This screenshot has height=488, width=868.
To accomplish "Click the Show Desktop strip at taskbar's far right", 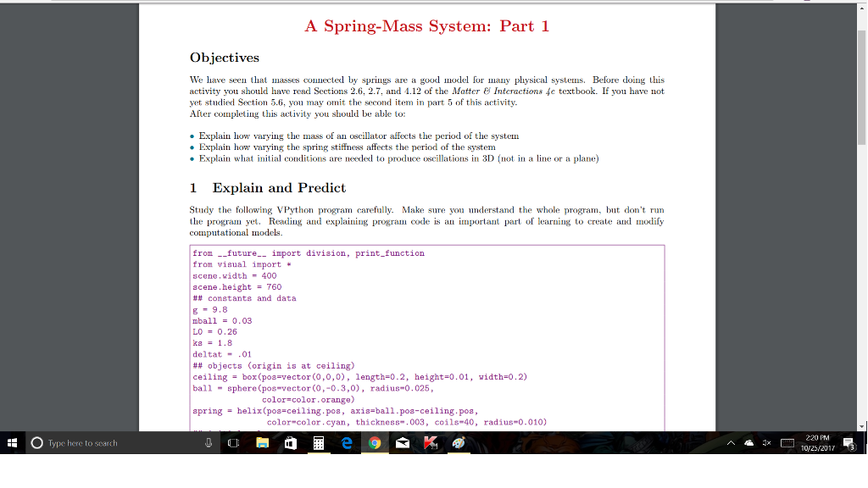I will click(866, 442).
